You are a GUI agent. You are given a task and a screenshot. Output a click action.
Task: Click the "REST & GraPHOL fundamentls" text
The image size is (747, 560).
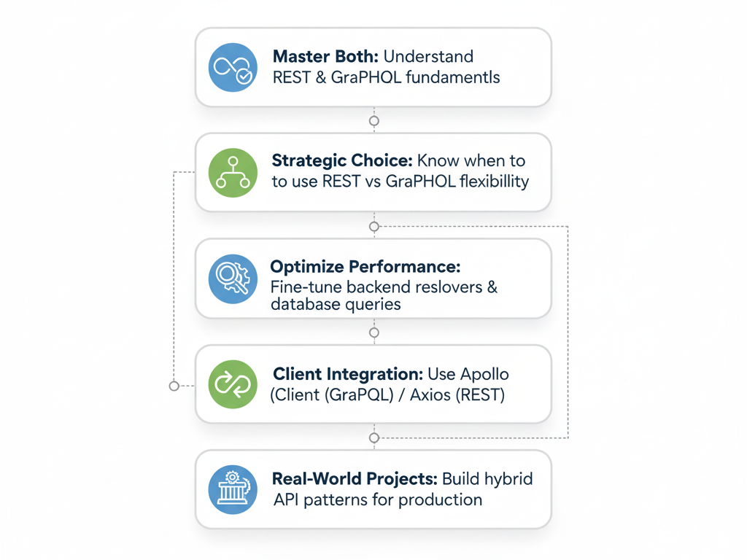point(386,77)
